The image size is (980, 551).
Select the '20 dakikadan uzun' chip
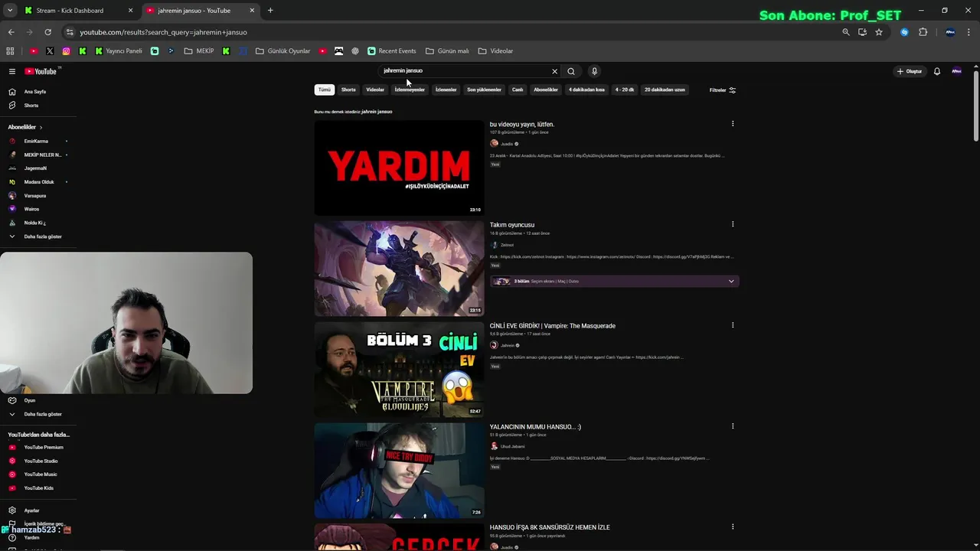pyautogui.click(x=665, y=90)
